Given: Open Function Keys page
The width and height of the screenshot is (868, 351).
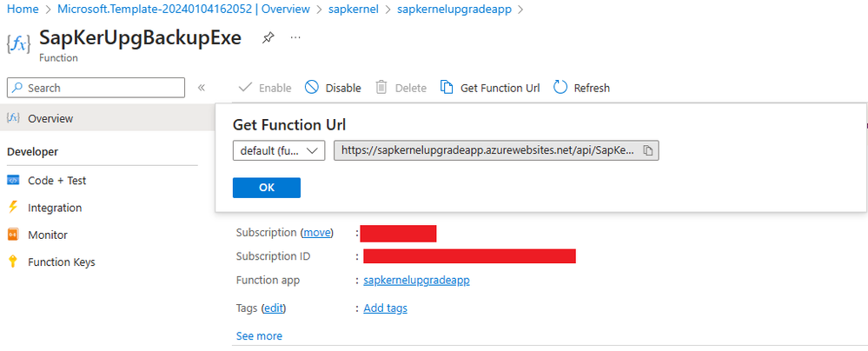Looking at the screenshot, I should pyautogui.click(x=61, y=262).
